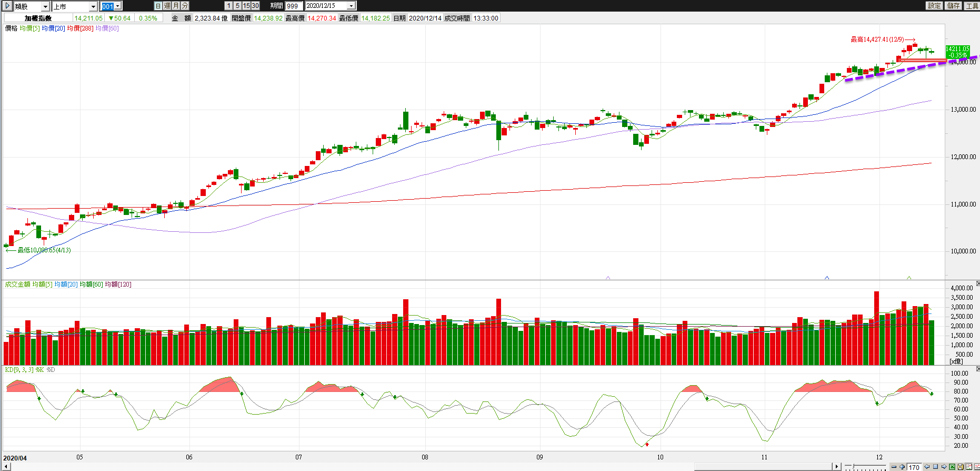
Task: Click the 均額[20] volume average label
Action: [66, 284]
